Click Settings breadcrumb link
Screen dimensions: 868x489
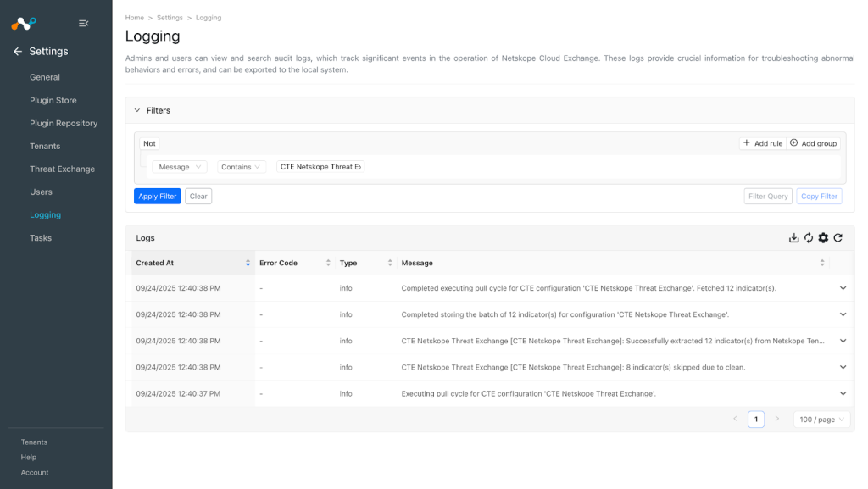[170, 18]
